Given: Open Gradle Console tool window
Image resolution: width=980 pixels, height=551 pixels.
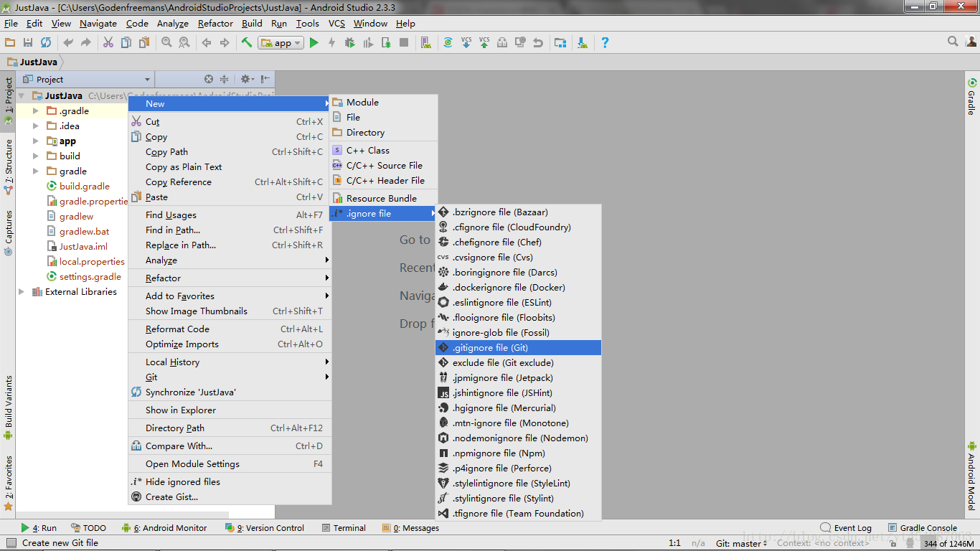Looking at the screenshot, I should click(923, 527).
